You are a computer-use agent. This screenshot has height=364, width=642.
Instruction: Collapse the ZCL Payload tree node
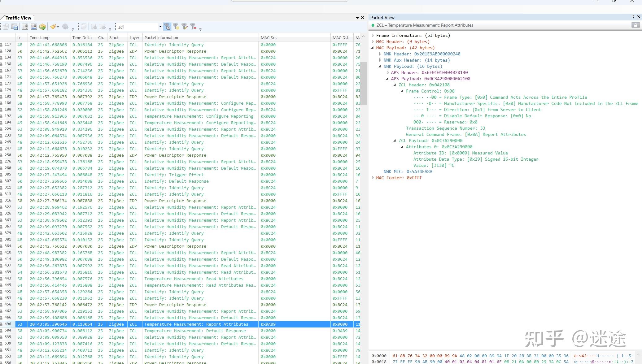tap(395, 141)
